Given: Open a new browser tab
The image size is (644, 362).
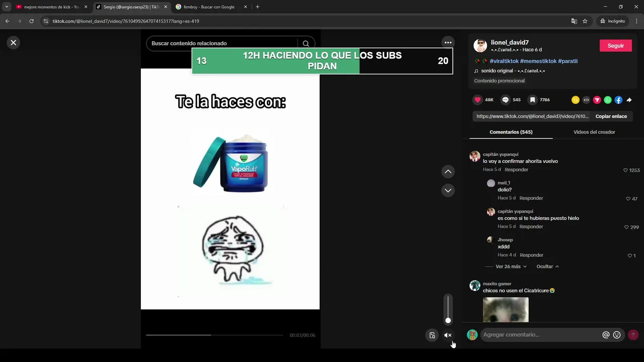Looking at the screenshot, I should point(258,7).
